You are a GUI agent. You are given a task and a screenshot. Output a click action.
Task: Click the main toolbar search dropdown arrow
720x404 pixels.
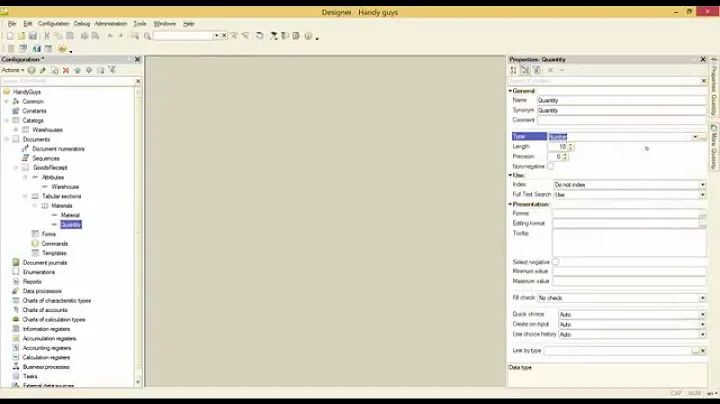(x=216, y=35)
